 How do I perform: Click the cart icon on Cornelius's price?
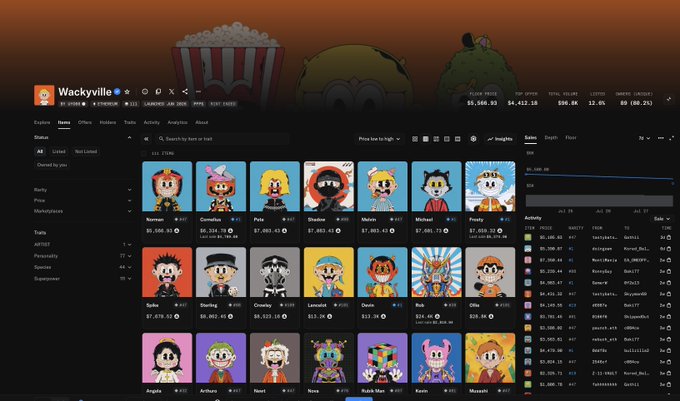point(230,231)
